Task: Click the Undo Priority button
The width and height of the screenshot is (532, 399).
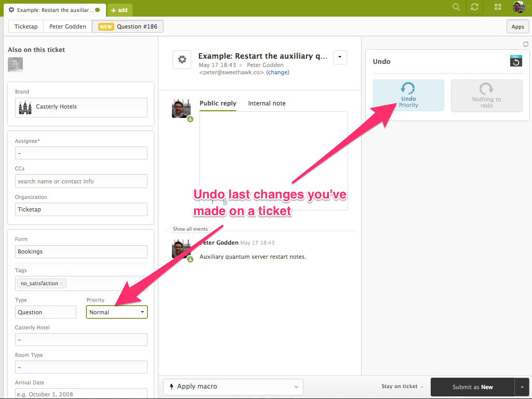Action: click(408, 96)
